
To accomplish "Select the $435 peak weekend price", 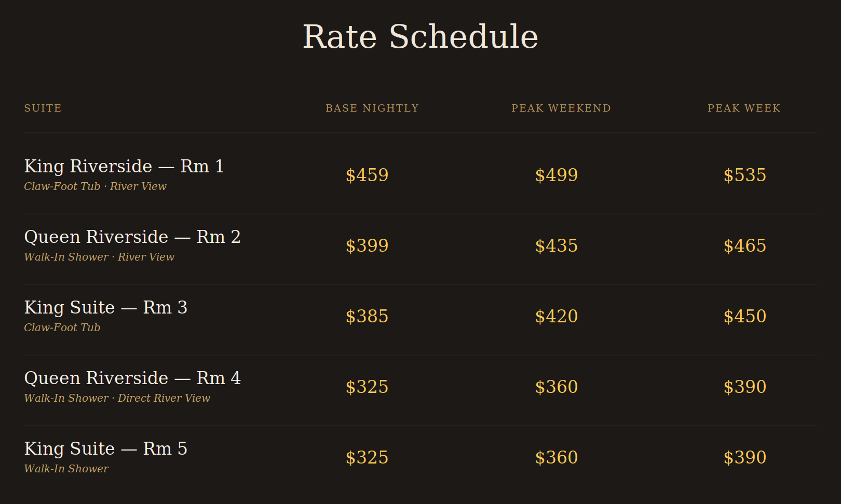I will click(x=557, y=246).
